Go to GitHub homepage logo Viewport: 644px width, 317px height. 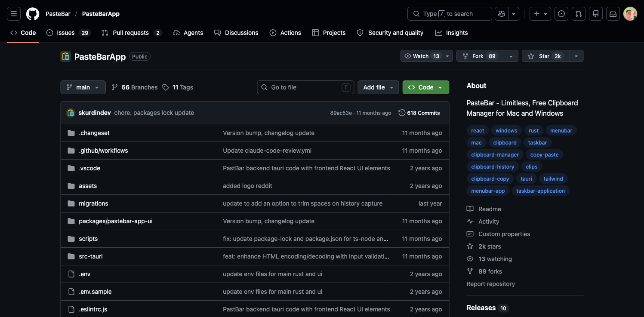tap(33, 14)
